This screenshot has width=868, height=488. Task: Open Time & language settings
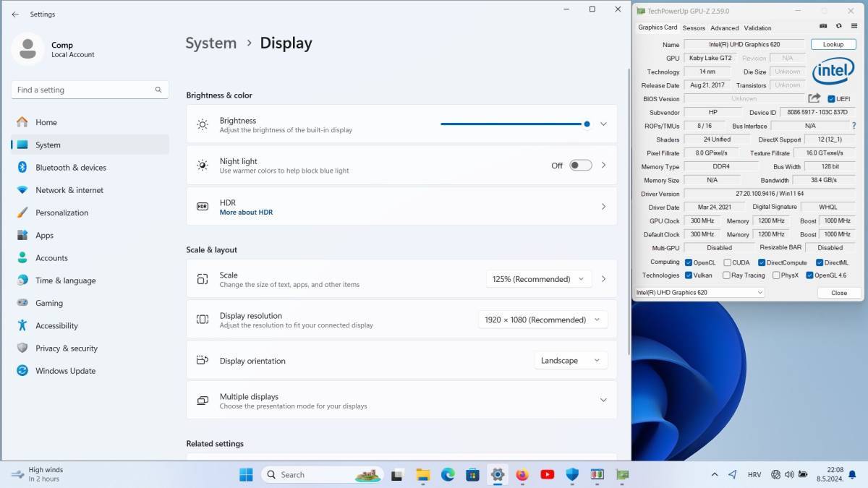click(90, 281)
